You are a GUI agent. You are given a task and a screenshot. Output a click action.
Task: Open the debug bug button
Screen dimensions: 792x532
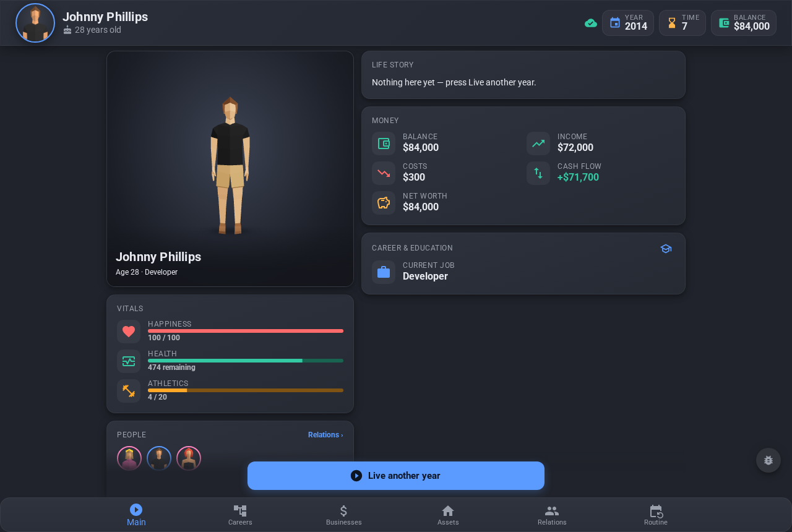[x=768, y=460]
